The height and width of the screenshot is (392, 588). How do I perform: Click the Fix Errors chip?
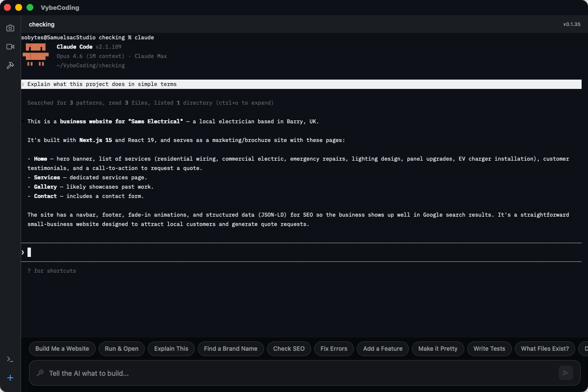click(x=334, y=348)
